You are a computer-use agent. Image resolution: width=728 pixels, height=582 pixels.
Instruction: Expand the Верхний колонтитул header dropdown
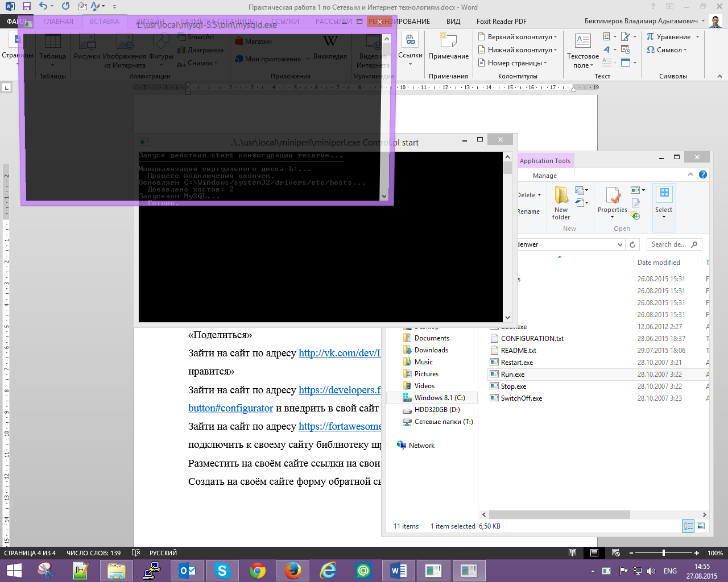[x=556, y=37]
